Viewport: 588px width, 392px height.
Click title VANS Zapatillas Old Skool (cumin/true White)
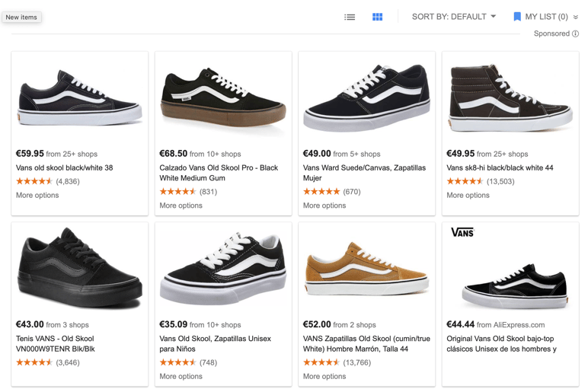[x=366, y=343]
